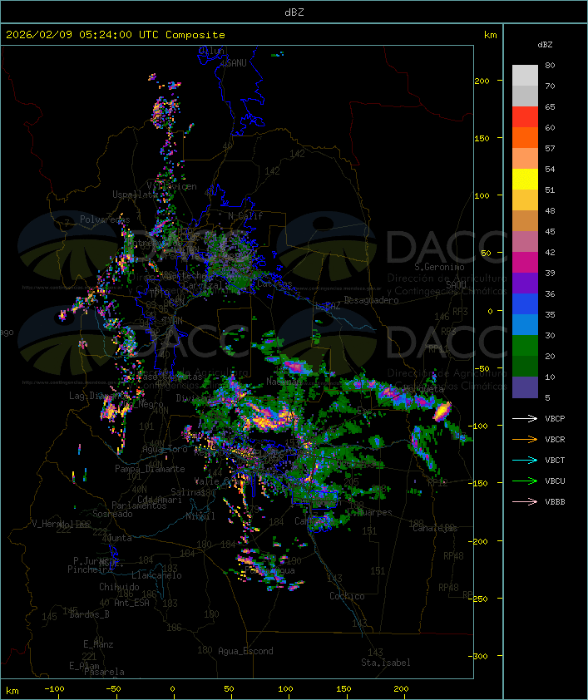Pick the dark orange 57-60 dBZ swatch

click(x=525, y=137)
